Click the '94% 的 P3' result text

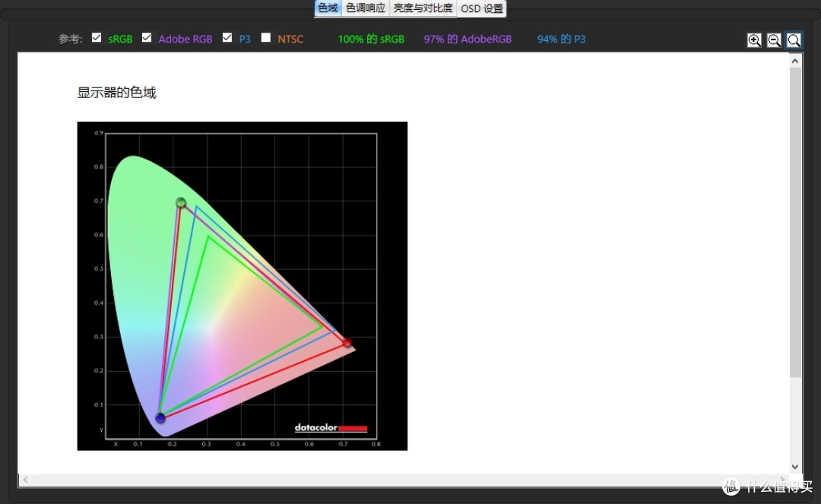pyautogui.click(x=561, y=40)
